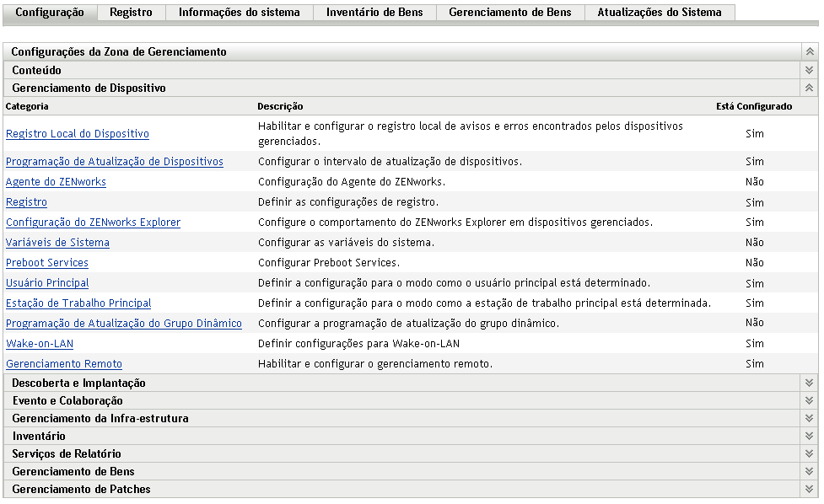The image size is (824, 504).
Task: Expand the Evento e Colaboração chevron icon
Action: [808, 400]
